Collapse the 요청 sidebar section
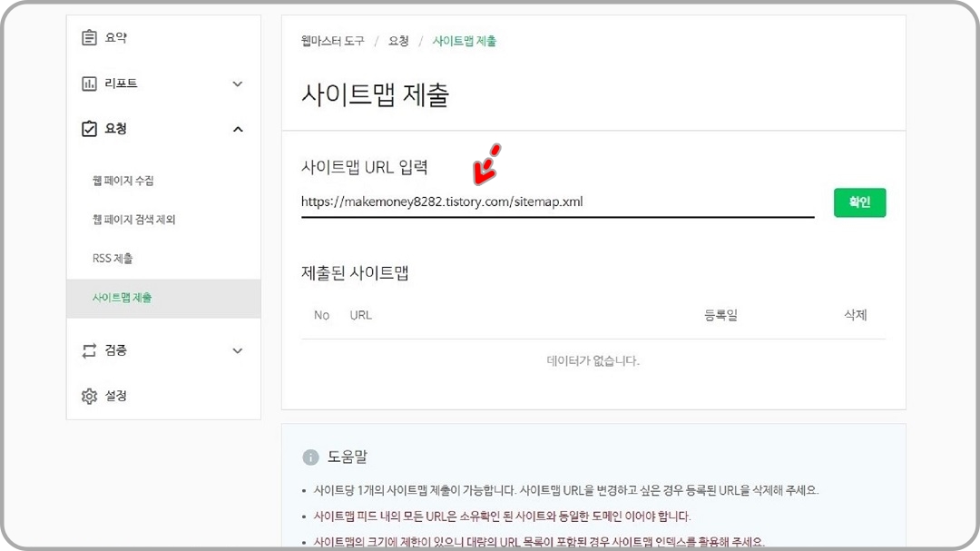This screenshot has height=551, width=980. coord(238,128)
